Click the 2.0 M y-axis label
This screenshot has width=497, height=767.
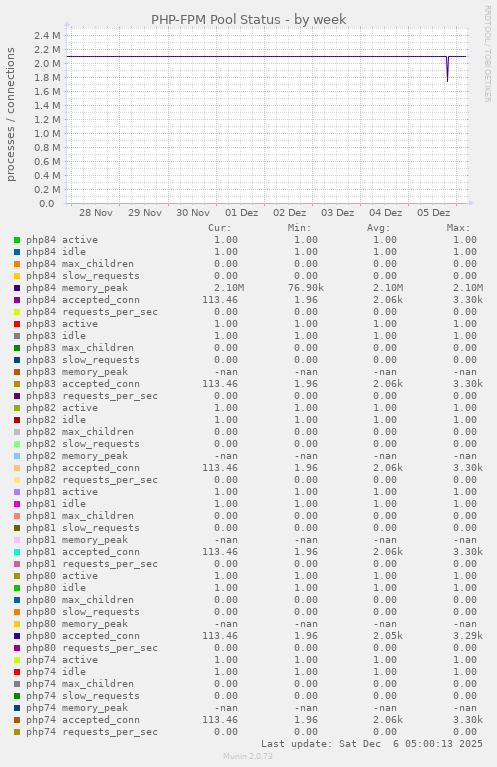(47, 64)
